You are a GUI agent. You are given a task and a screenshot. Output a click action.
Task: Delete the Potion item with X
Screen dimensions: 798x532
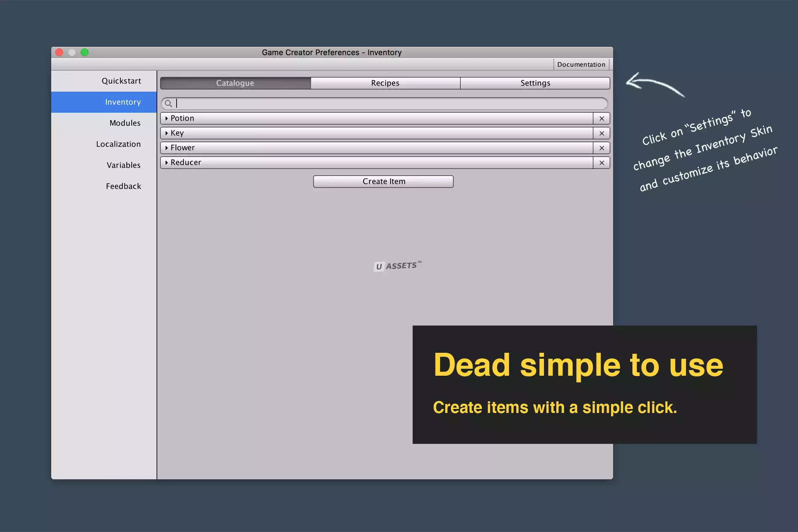coord(601,118)
